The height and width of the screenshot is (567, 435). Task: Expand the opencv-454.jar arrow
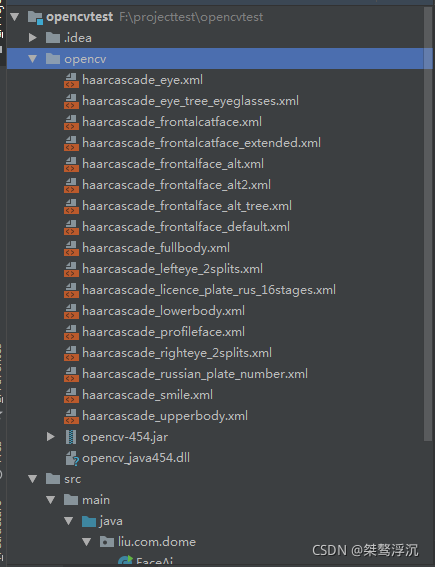pos(51,437)
